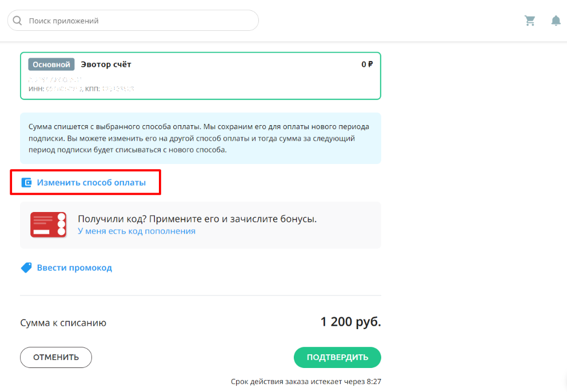Viewport: 567px width, 392px height.
Task: Click the 0 ₽ account balance
Action: 367,65
